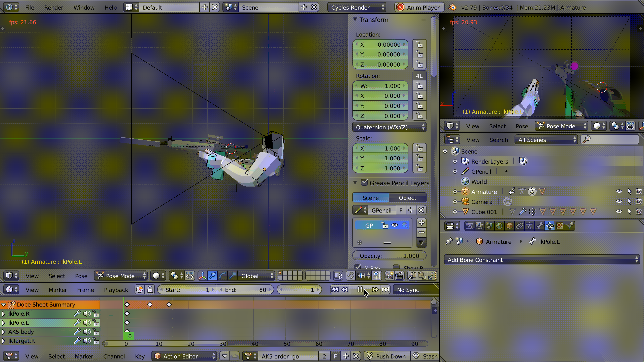
Task: Jump to the end frame in timeline
Action: [x=385, y=289]
